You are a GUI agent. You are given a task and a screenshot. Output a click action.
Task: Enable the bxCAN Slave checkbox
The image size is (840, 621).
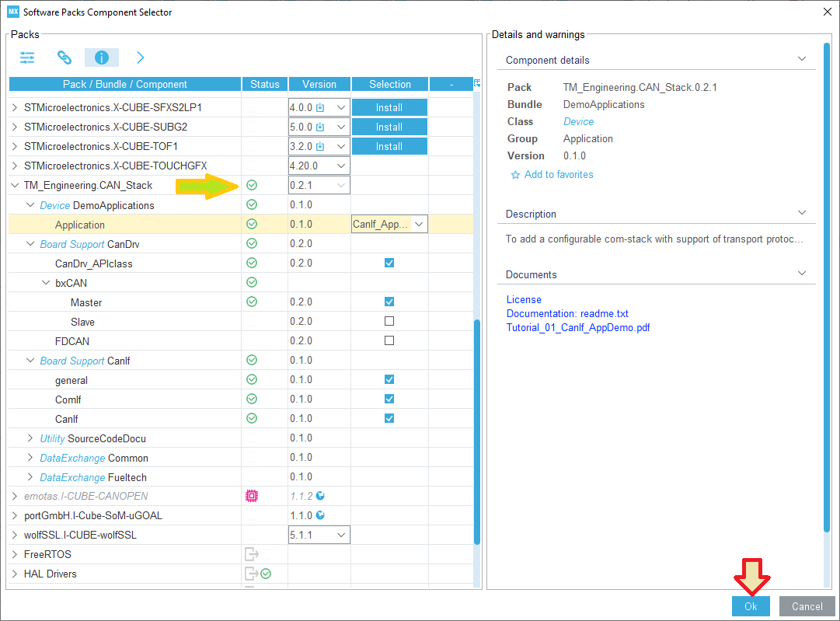[389, 321]
